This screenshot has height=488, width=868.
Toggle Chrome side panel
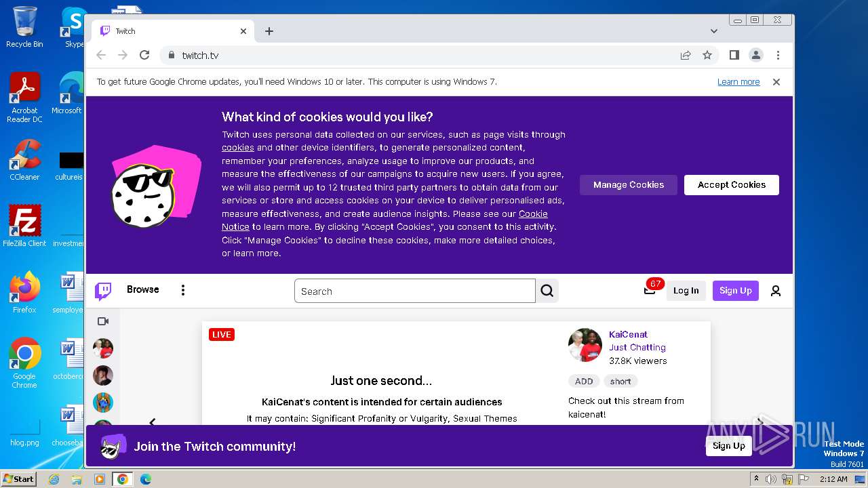[734, 55]
